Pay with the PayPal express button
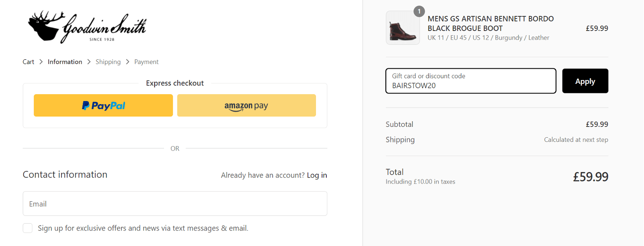Screen dimensions: 644x246 point(103,105)
